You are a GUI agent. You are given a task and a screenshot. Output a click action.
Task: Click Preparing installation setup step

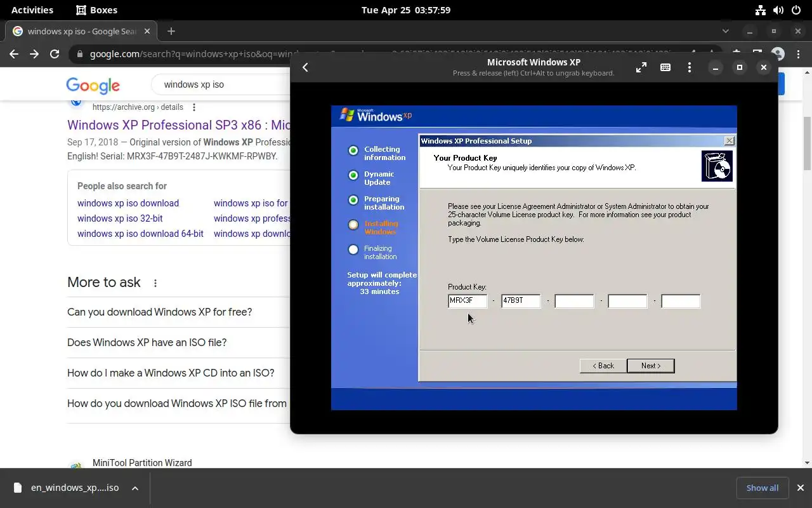pyautogui.click(x=376, y=203)
